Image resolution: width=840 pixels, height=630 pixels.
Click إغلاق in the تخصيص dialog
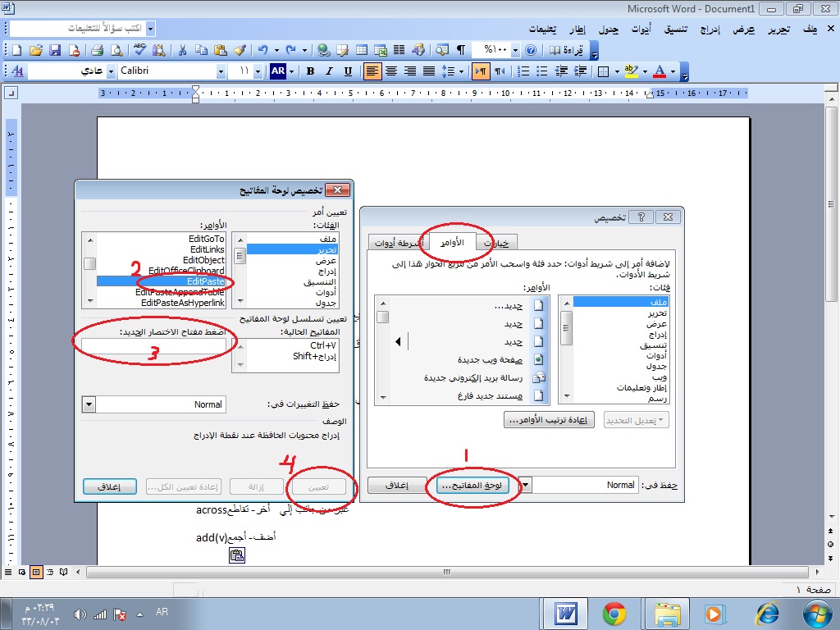point(397,486)
